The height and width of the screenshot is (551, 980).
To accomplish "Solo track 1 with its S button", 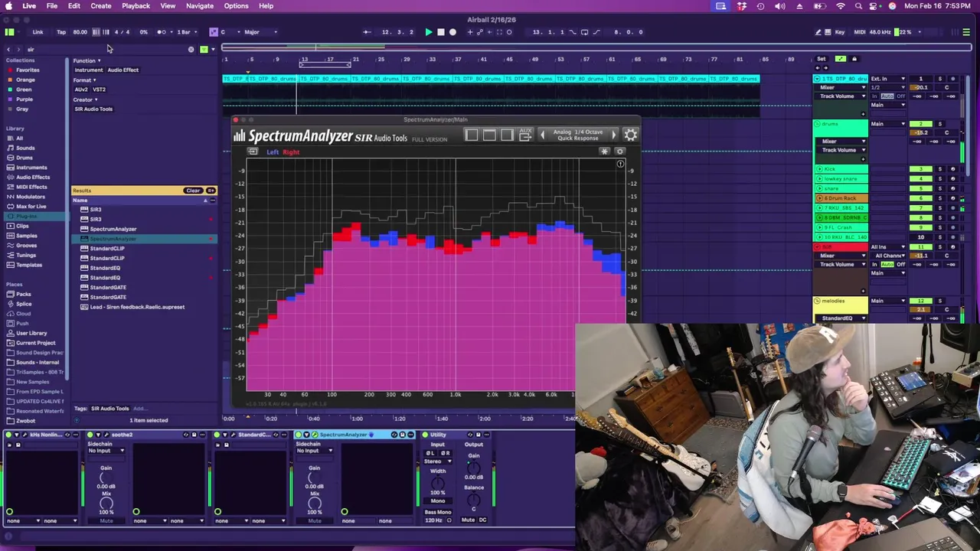I will click(940, 79).
